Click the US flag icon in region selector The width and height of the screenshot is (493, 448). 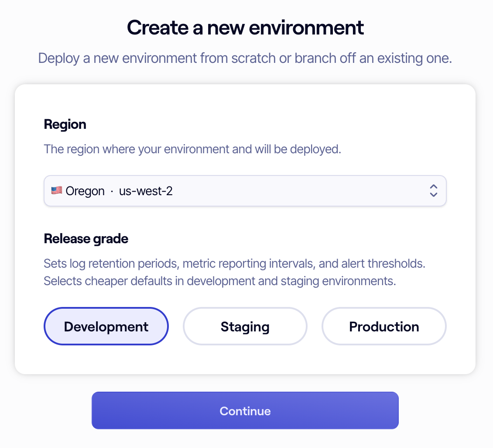56,190
